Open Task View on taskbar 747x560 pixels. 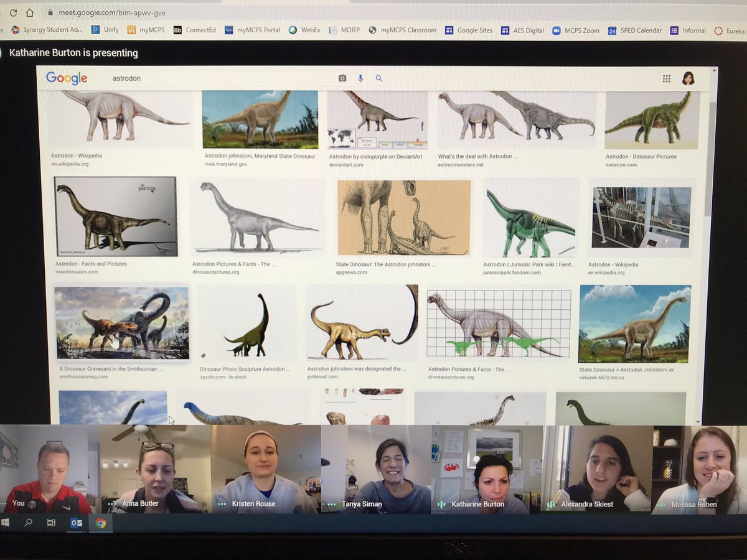click(52, 523)
